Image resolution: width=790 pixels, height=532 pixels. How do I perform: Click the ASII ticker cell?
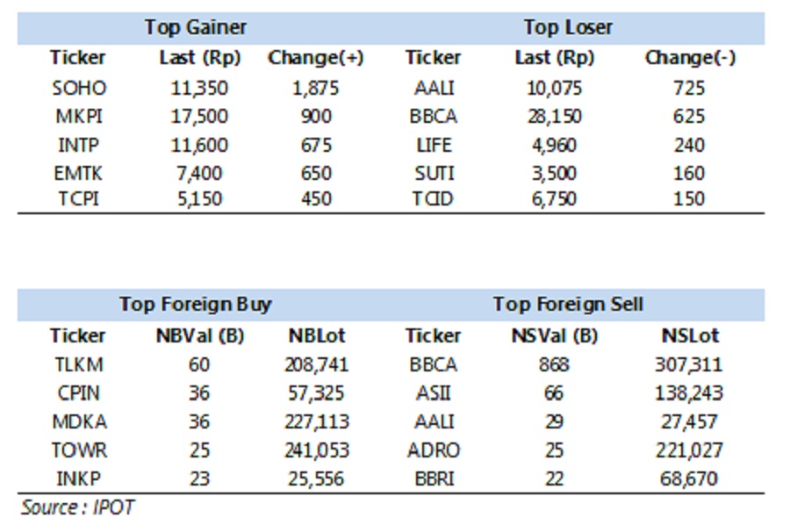tap(433, 392)
